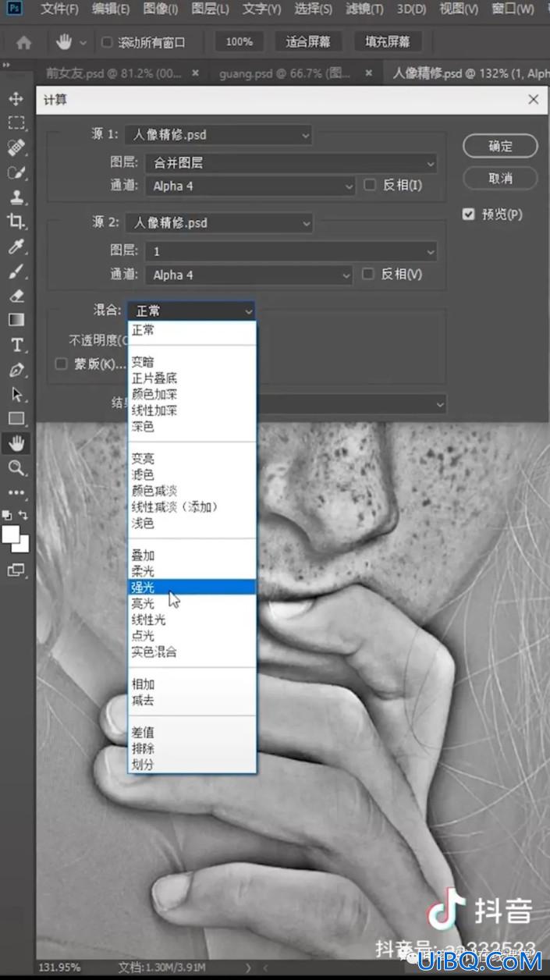Select the Eyedropper tool
Viewport: 550px width, 980px height.
[16, 247]
